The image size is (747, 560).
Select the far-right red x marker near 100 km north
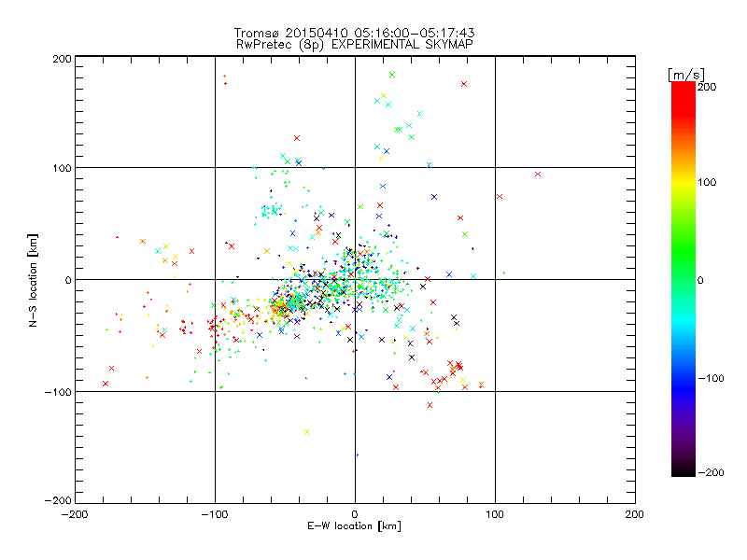click(x=538, y=174)
